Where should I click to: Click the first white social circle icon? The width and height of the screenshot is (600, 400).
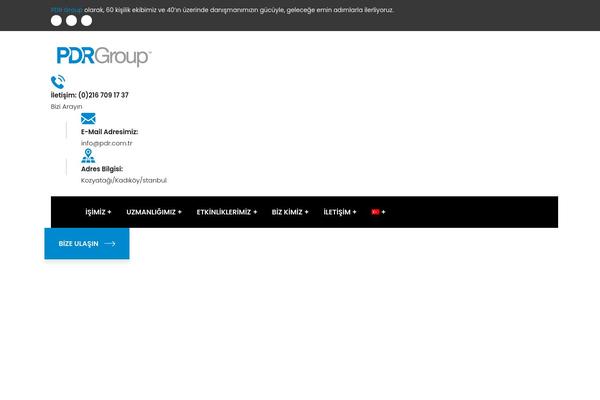56,21
